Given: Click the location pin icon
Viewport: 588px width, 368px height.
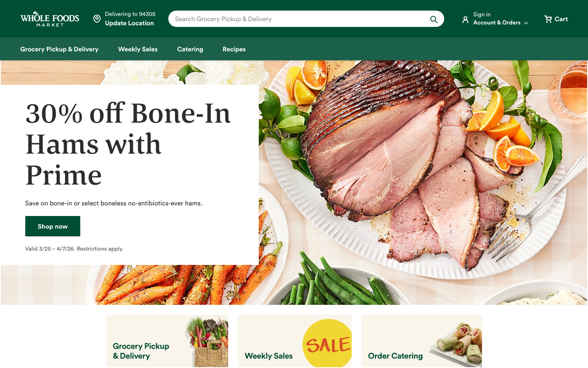Looking at the screenshot, I should 97,19.
